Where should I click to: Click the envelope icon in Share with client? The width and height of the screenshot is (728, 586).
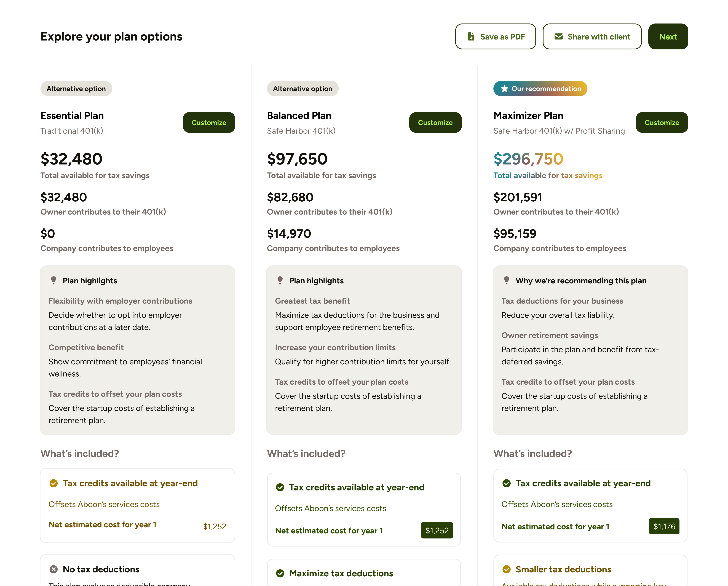(558, 36)
